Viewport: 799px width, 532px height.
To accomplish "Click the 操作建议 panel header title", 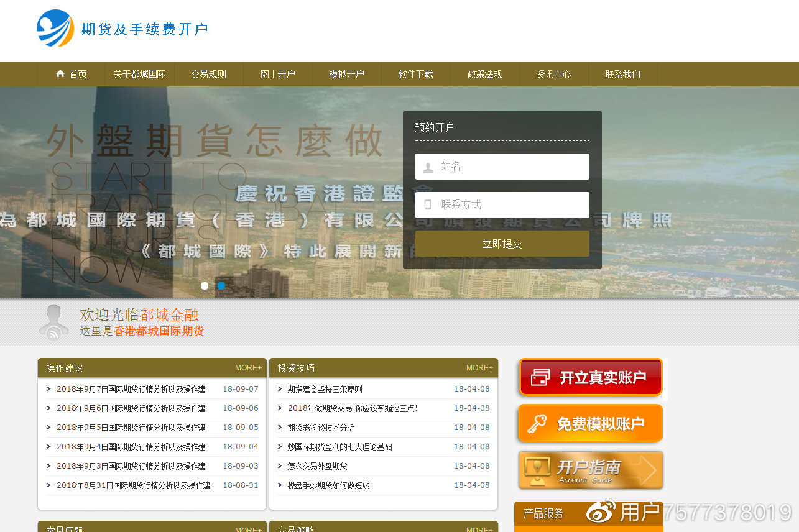I will [x=65, y=368].
